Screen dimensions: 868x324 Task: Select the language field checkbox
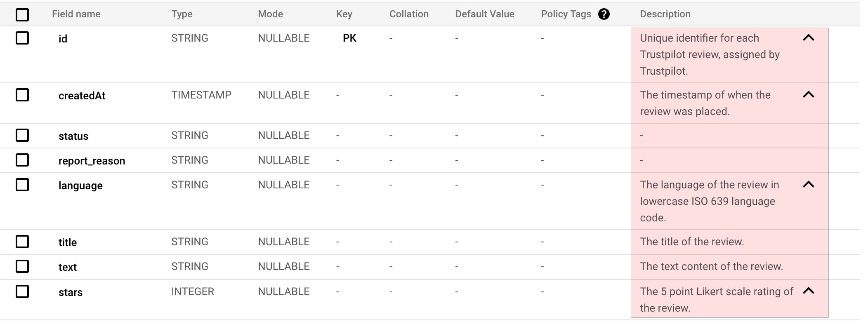pyautogui.click(x=22, y=185)
